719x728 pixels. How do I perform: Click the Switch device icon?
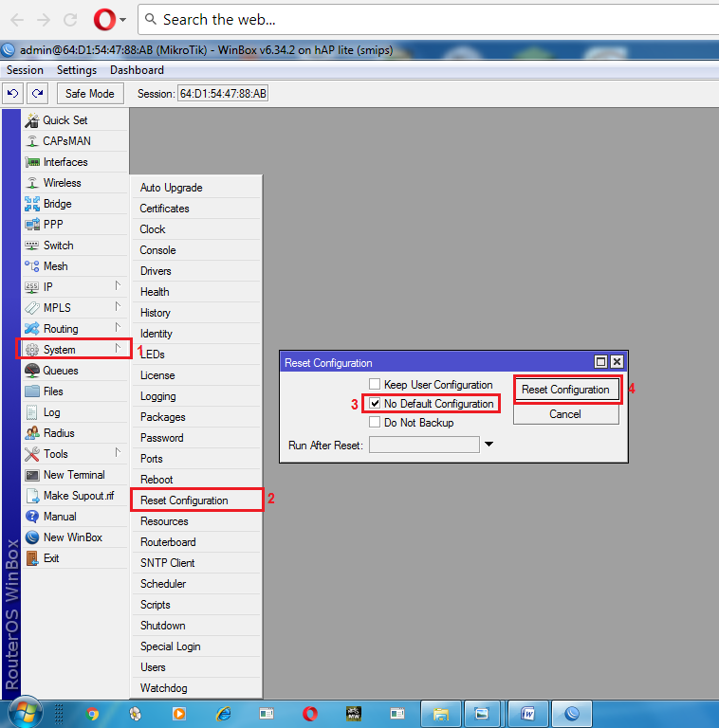coord(32,246)
